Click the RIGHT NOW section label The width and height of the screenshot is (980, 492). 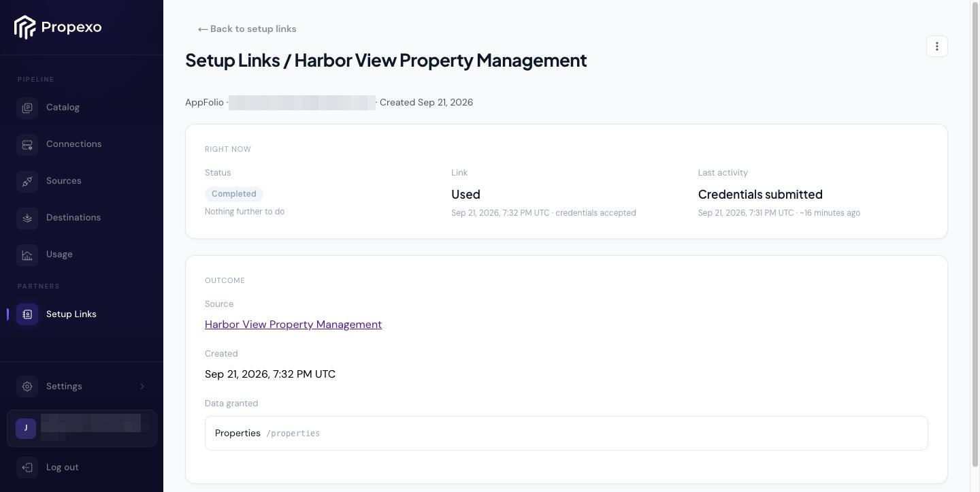tap(228, 149)
